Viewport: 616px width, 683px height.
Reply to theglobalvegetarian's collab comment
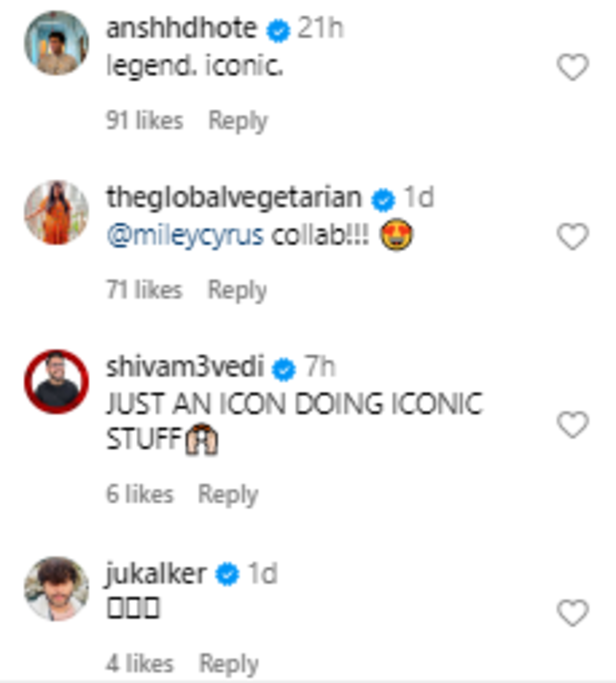click(237, 290)
